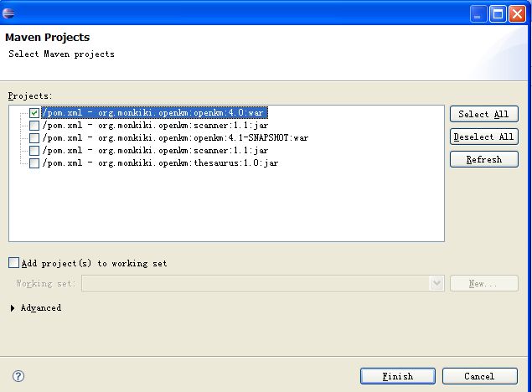Screen dimensions: 532x392
Task: Open the Working set dropdown
Action: (x=437, y=283)
